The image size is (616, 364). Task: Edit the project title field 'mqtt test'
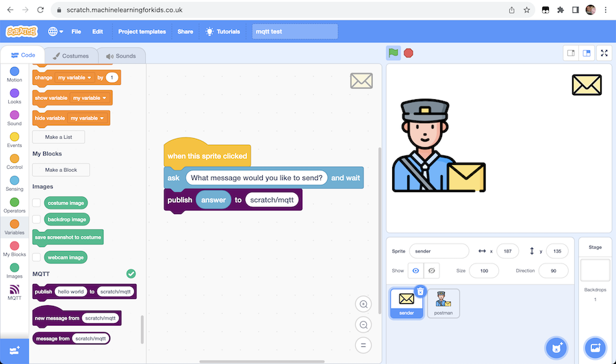point(294,31)
